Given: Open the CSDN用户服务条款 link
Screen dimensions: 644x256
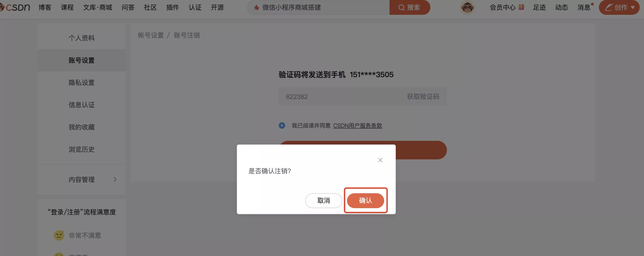Looking at the screenshot, I should 357,126.
